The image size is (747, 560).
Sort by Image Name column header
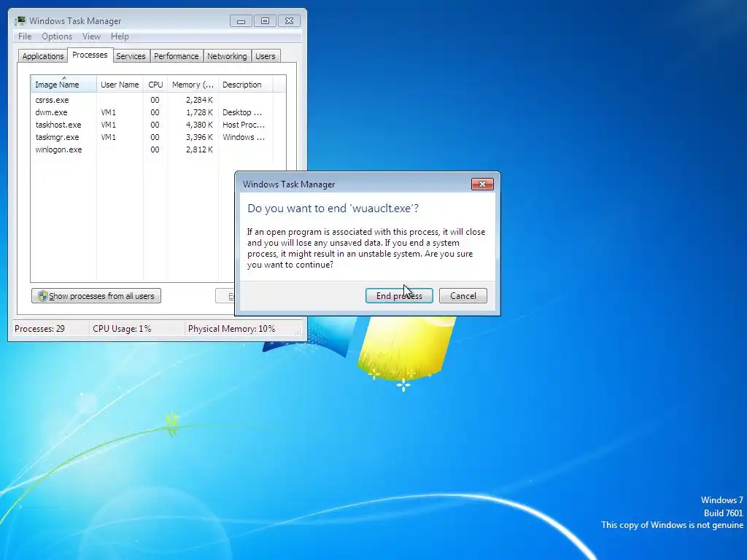(64, 85)
